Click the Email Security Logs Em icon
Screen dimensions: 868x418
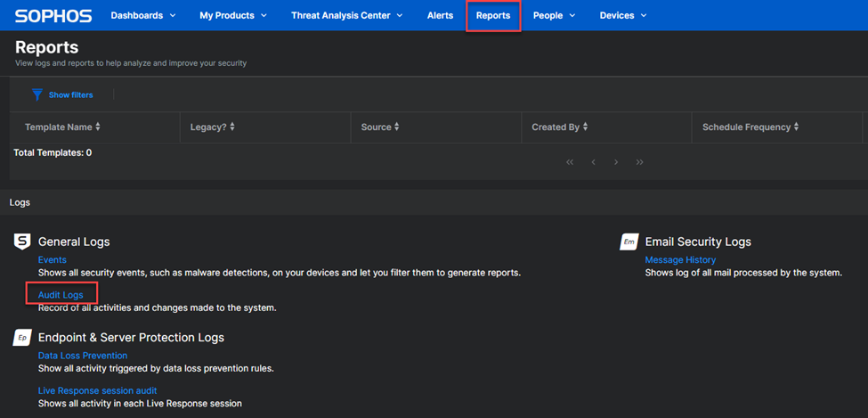[x=629, y=242]
